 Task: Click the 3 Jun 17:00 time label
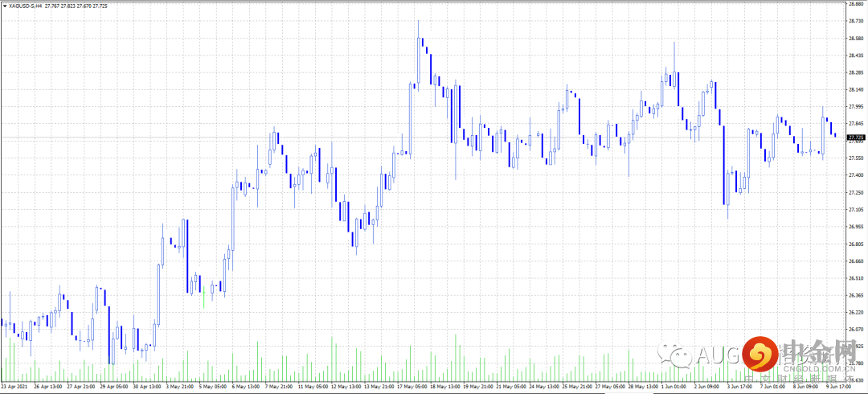click(741, 385)
